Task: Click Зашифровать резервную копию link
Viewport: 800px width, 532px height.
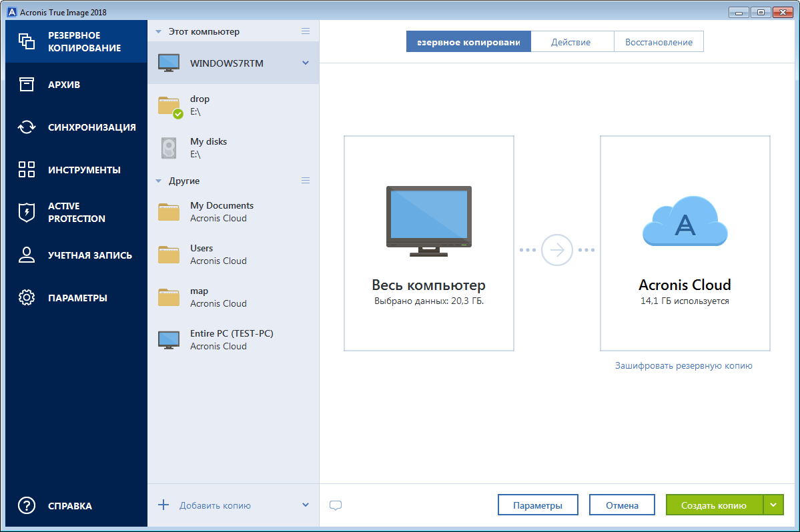Action: (x=684, y=365)
